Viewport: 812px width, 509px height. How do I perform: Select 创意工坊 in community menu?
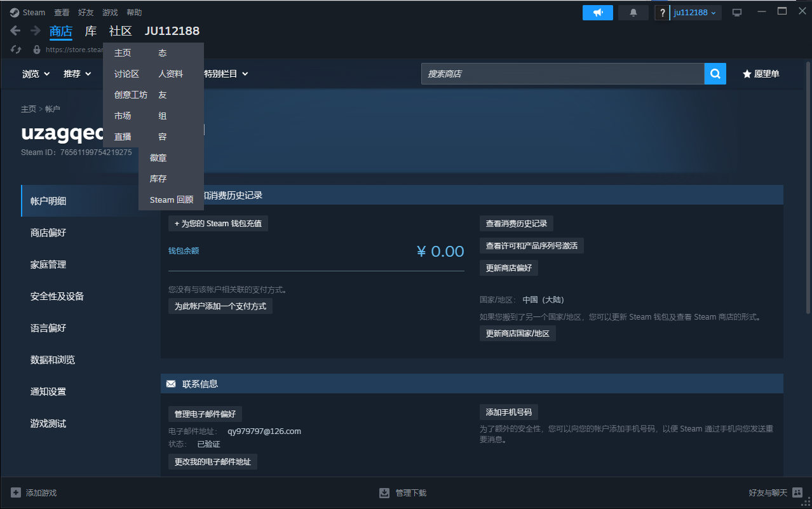point(131,95)
